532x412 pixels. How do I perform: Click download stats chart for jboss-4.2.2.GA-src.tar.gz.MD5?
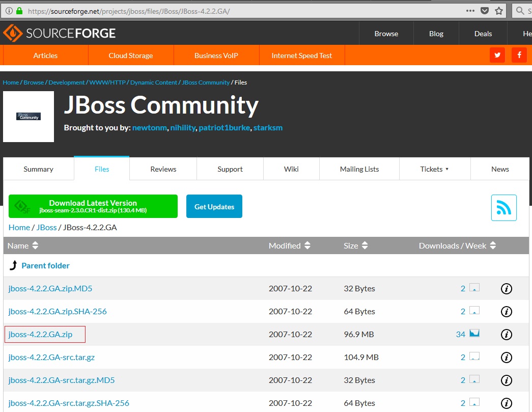click(x=474, y=379)
